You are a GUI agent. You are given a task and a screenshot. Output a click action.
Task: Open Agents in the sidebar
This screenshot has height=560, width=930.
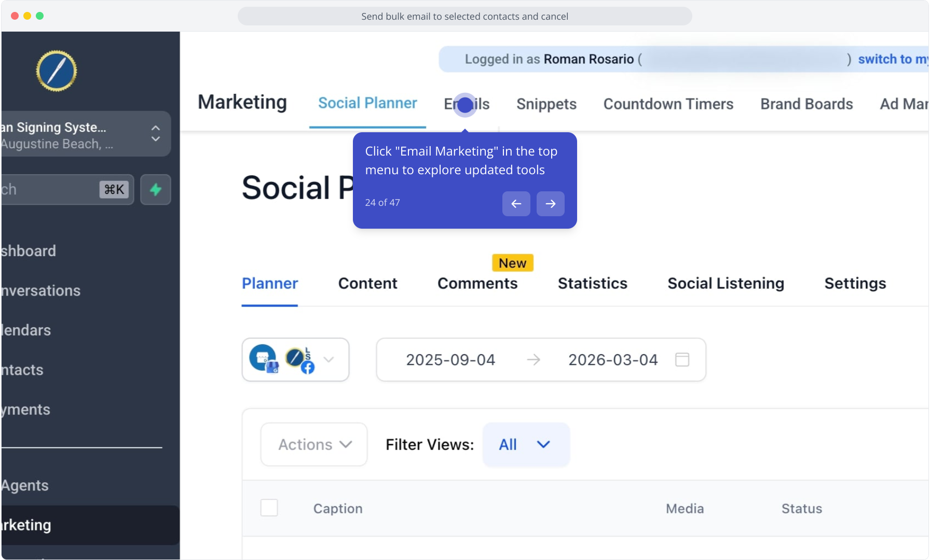(25, 486)
